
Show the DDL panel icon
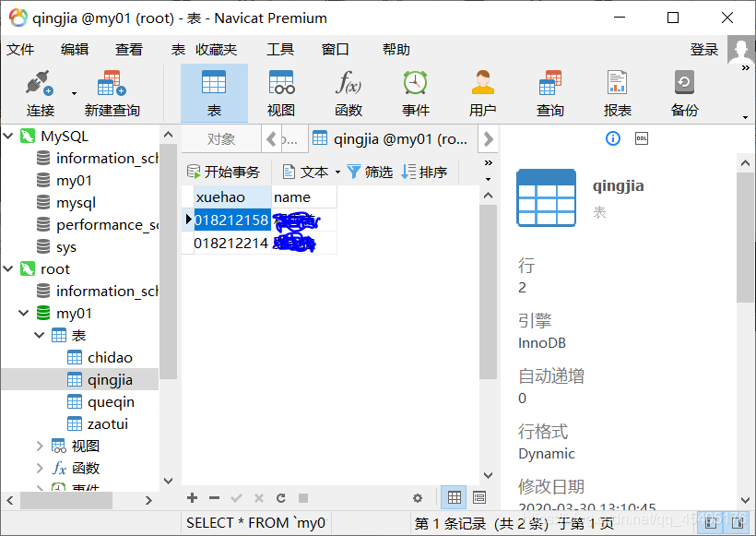(642, 139)
